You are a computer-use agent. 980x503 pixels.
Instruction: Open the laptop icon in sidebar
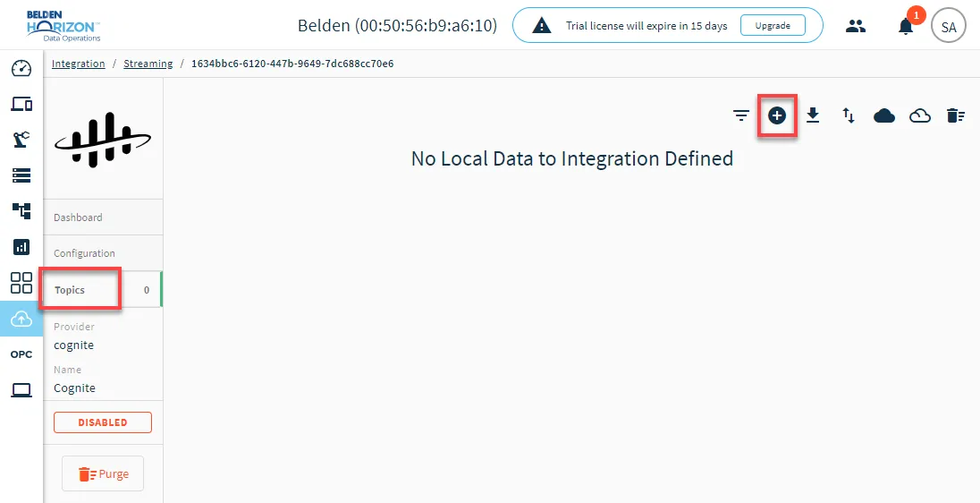[21, 390]
